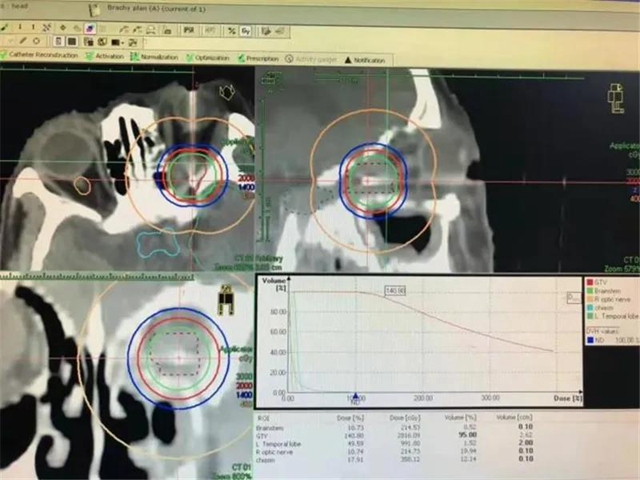Click the blue ND swatch under DVH values

click(x=590, y=340)
